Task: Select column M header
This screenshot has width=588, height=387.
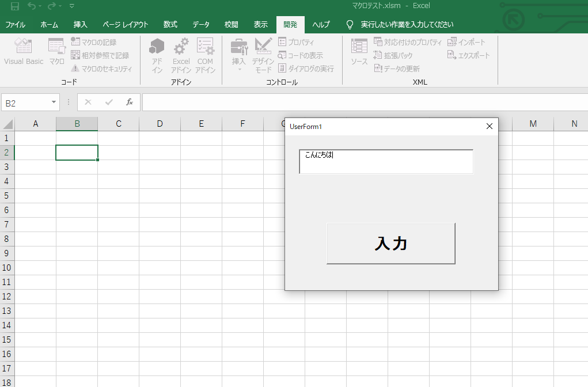Action: click(x=533, y=124)
